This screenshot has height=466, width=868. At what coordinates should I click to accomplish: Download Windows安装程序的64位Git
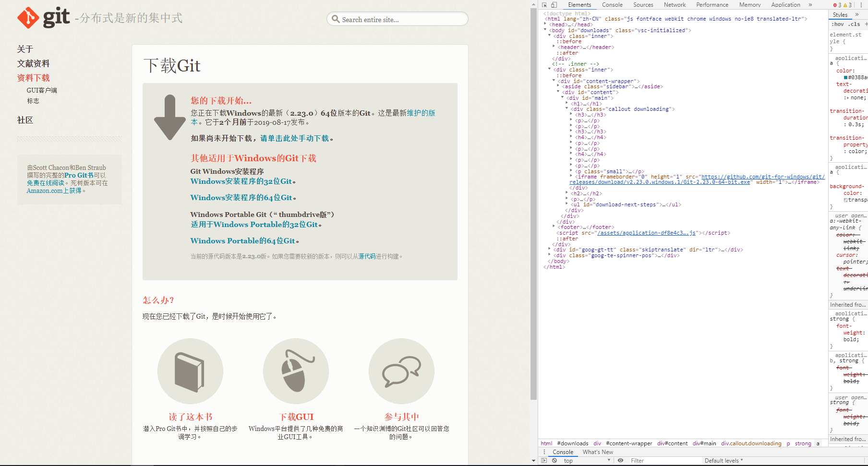(241, 198)
